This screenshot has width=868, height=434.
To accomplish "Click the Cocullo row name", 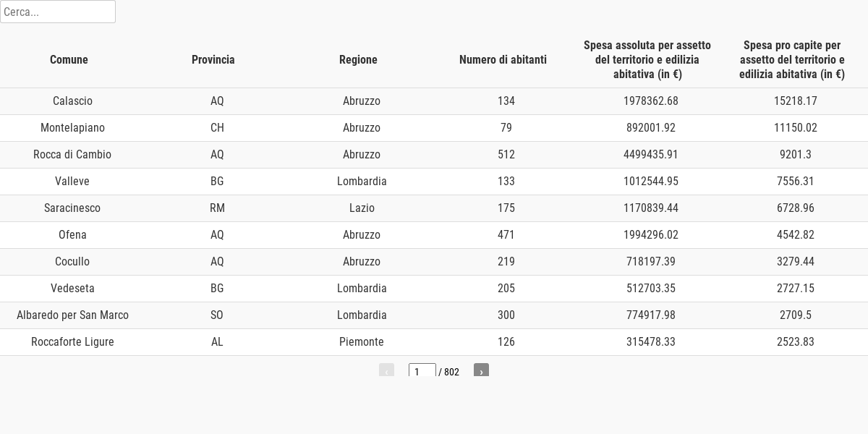I will click(72, 262).
